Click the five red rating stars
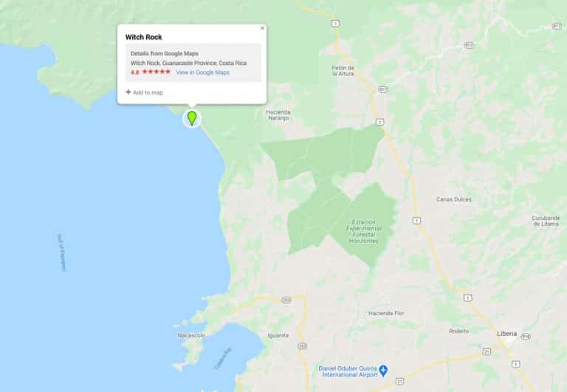The width and height of the screenshot is (567, 392). click(157, 72)
